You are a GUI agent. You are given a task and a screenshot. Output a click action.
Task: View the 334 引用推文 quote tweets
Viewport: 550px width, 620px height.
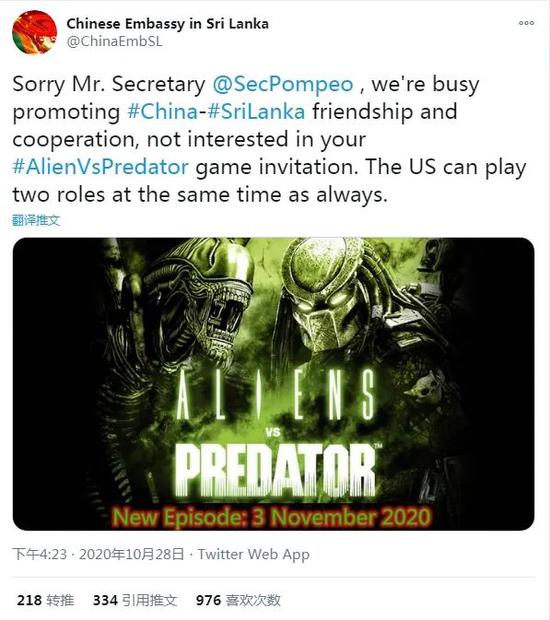tap(135, 600)
